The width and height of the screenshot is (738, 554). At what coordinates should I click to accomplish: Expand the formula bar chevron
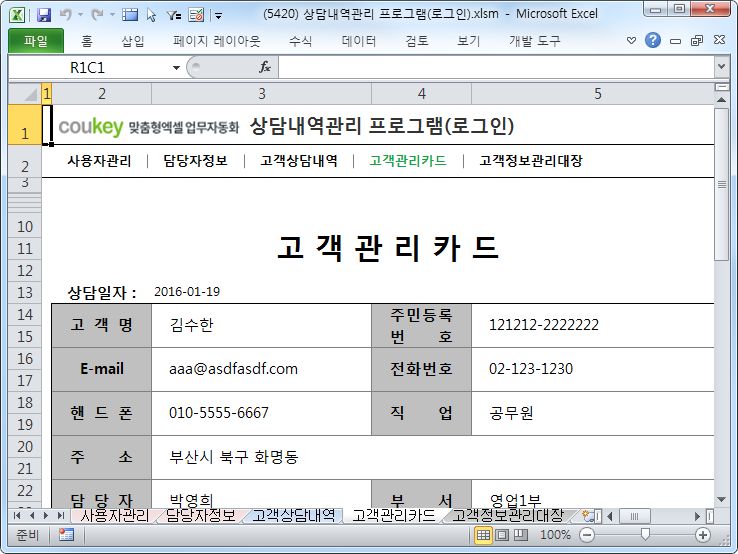[x=721, y=67]
